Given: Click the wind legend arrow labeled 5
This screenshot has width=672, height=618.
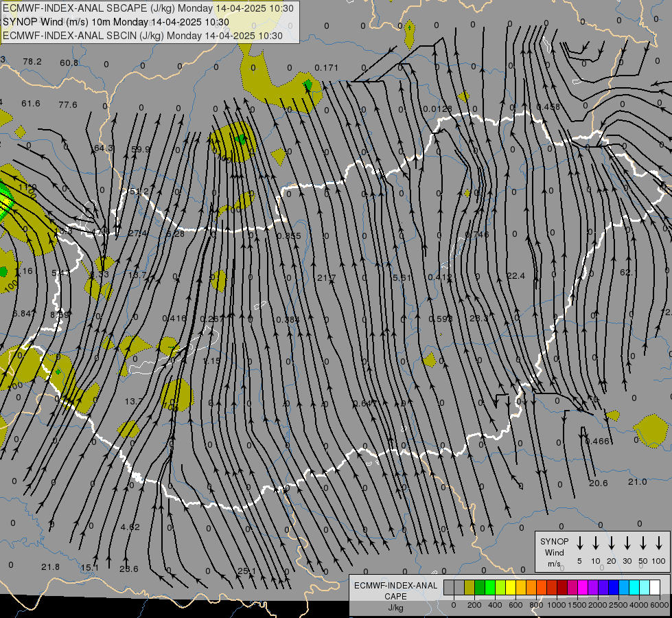Looking at the screenshot, I should click(579, 543).
